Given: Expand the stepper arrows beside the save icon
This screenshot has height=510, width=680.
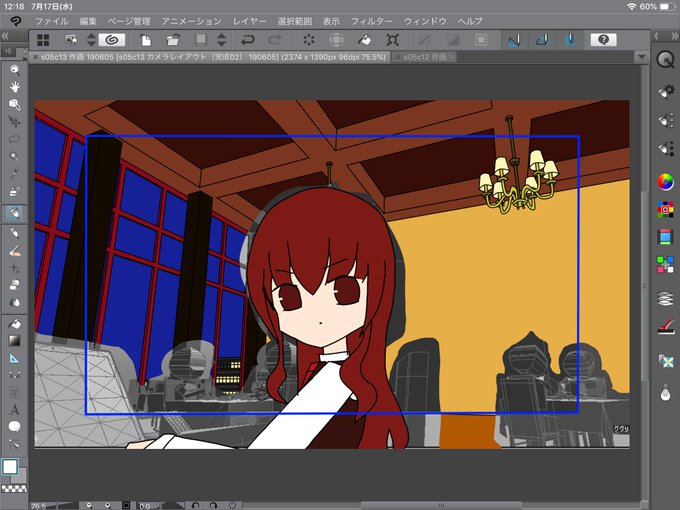Looking at the screenshot, I should click(222, 40).
